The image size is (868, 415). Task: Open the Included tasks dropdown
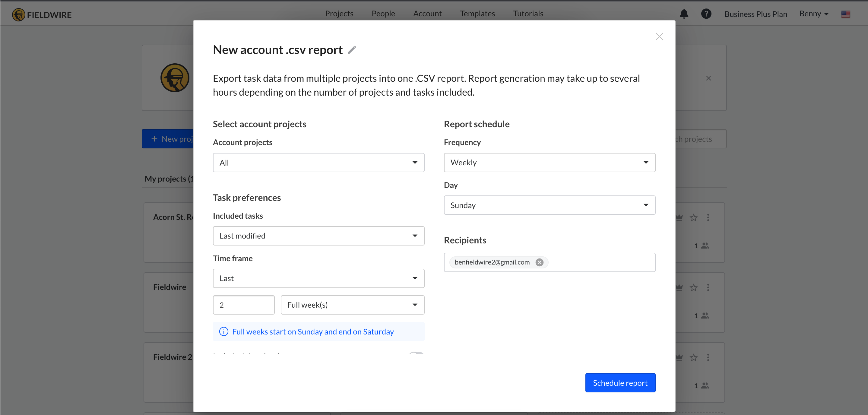click(x=318, y=236)
